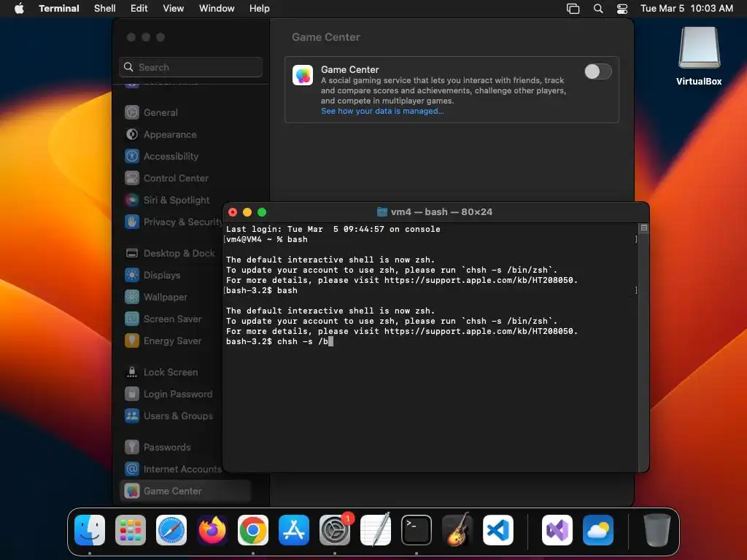The width and height of the screenshot is (747, 560).
Task: Open TextEdit from the Dock
Action: pos(376,530)
